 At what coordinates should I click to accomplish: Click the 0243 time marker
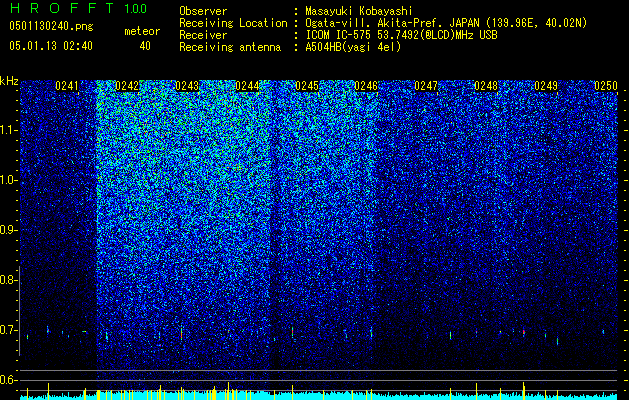187,86
